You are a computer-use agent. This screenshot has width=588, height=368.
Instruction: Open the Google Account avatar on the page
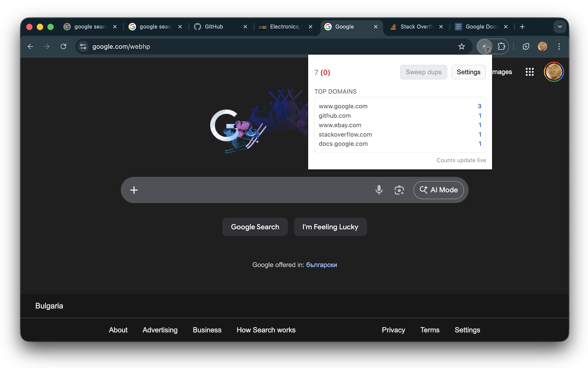[x=554, y=72]
